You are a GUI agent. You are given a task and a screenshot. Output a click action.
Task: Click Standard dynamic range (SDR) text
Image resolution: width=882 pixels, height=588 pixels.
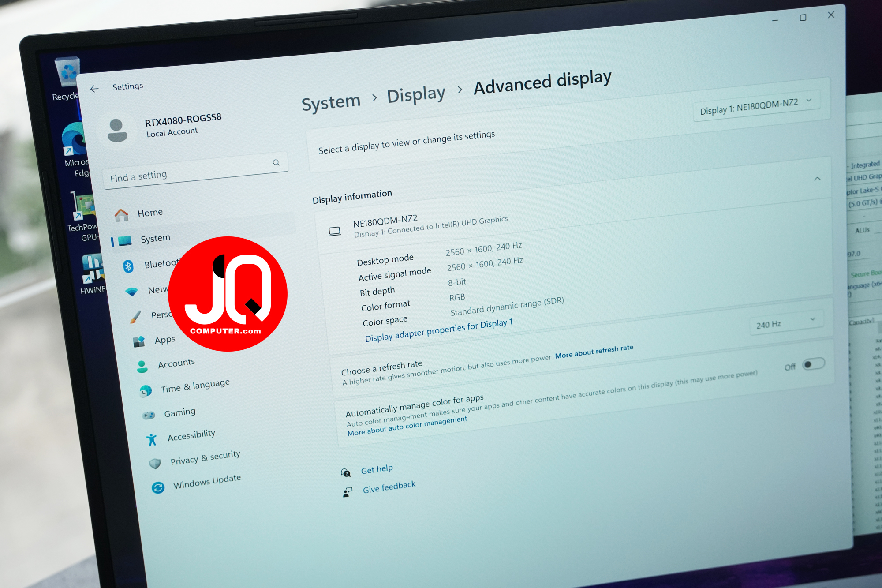click(x=507, y=306)
